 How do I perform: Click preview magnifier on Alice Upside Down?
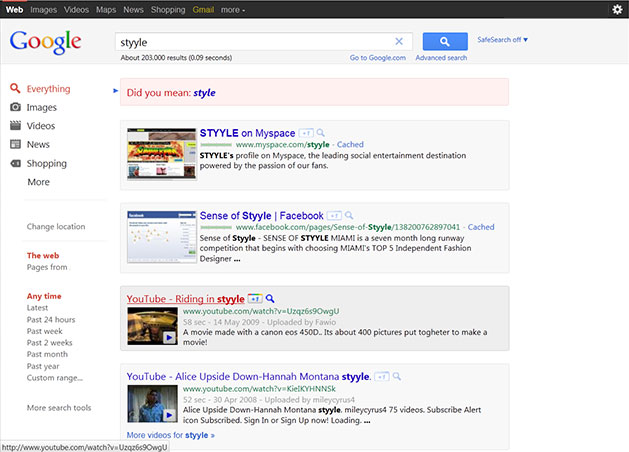(x=396, y=377)
